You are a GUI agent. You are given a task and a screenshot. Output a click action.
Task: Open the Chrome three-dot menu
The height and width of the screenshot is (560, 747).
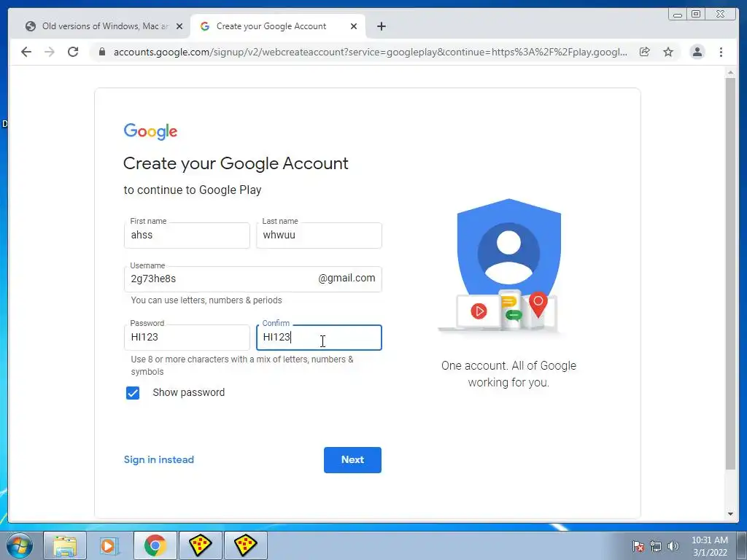(x=721, y=52)
